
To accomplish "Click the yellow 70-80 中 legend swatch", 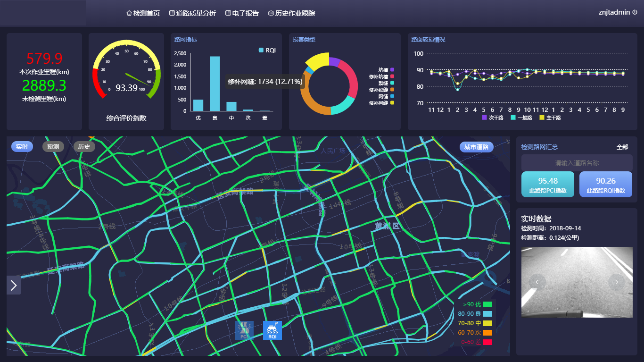I will click(487, 323).
